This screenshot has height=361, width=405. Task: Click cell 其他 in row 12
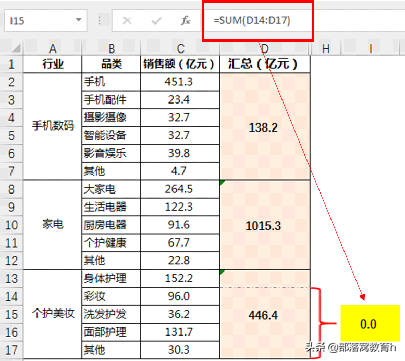(x=111, y=260)
